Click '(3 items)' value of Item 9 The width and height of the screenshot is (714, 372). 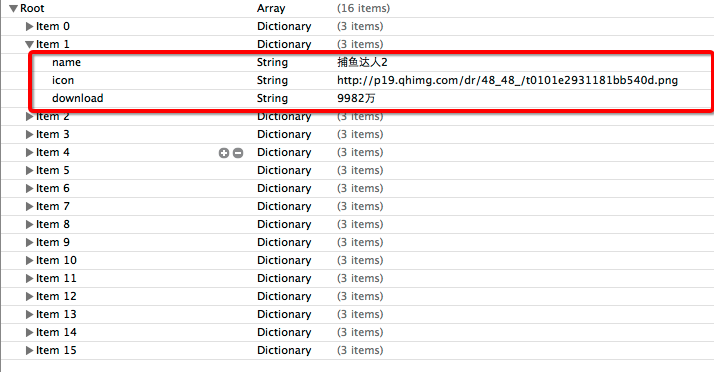360,242
